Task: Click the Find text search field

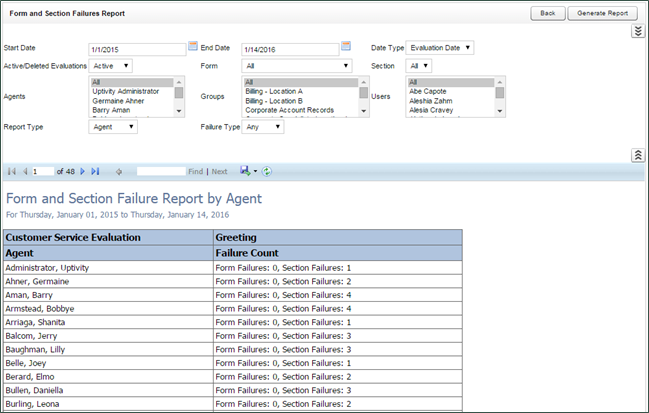Action: click(x=161, y=171)
